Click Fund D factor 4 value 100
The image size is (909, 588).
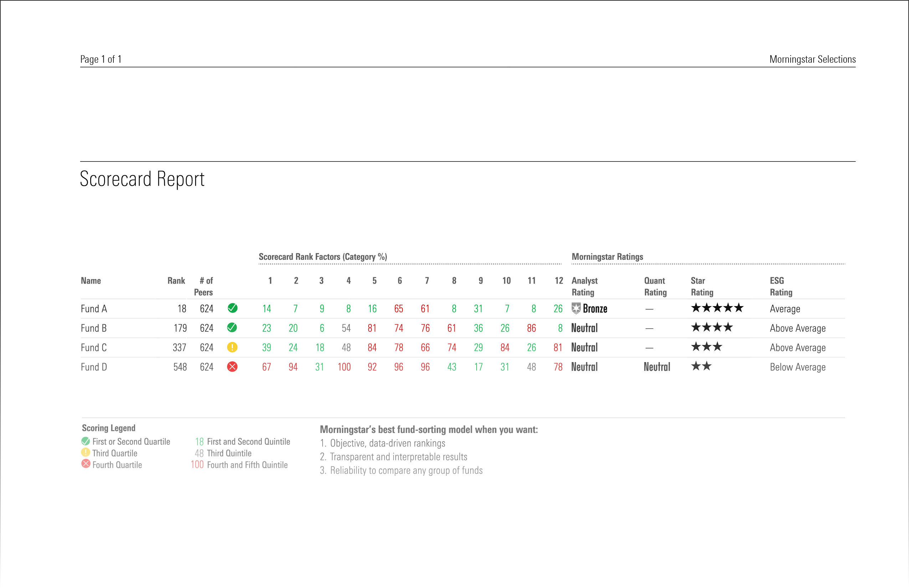344,367
